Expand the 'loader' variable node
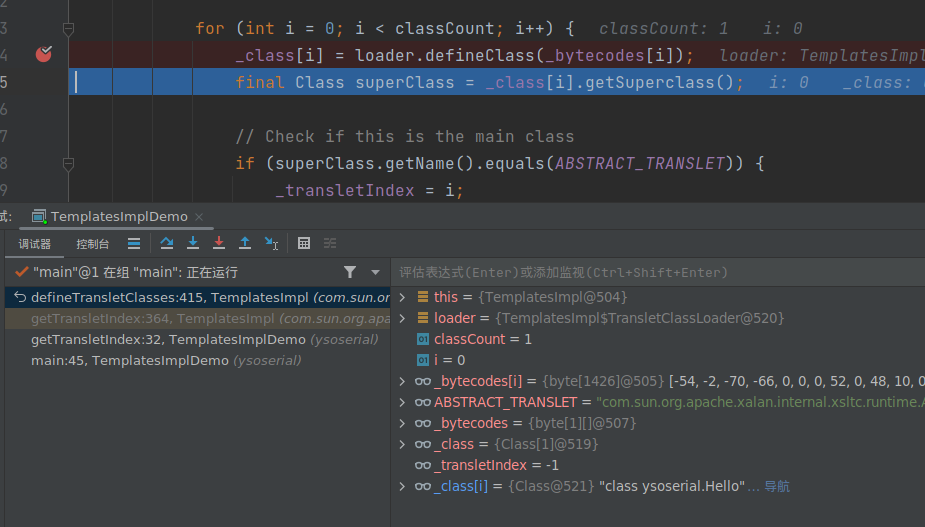The height and width of the screenshot is (527, 925). pos(403,318)
